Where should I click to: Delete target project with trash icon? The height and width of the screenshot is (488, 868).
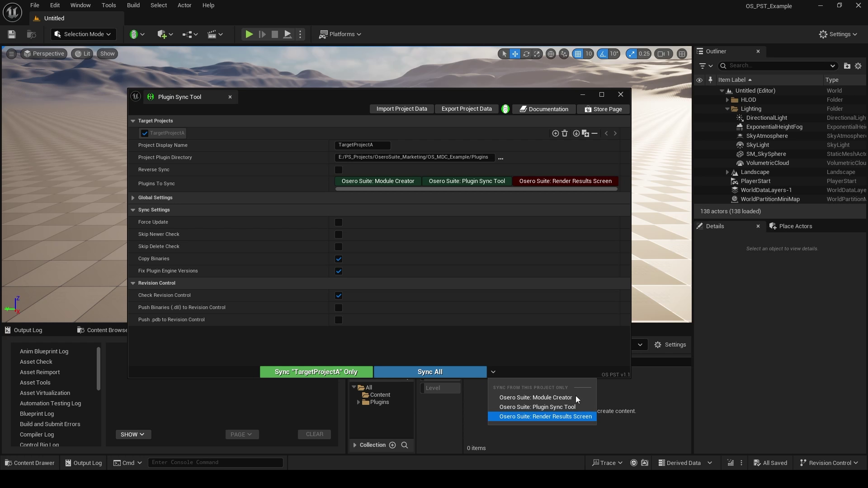click(565, 133)
